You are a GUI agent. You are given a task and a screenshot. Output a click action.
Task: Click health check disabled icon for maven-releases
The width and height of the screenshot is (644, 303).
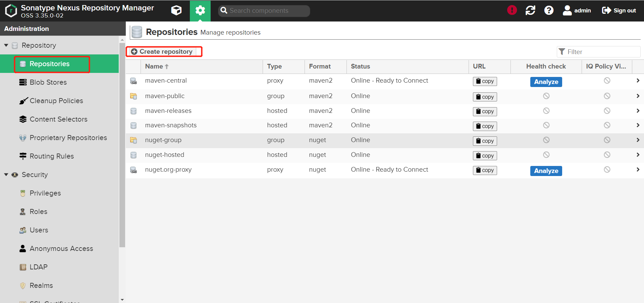546,111
